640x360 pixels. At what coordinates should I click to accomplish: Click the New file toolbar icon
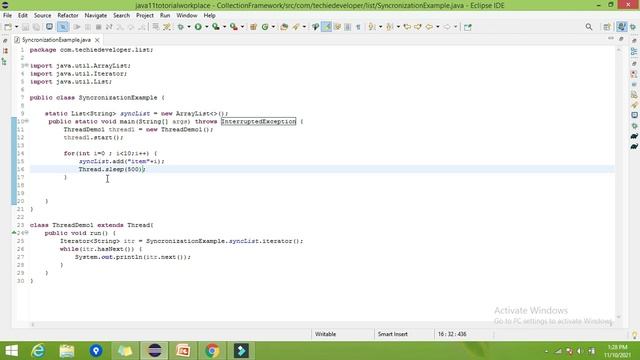click(x=8, y=27)
